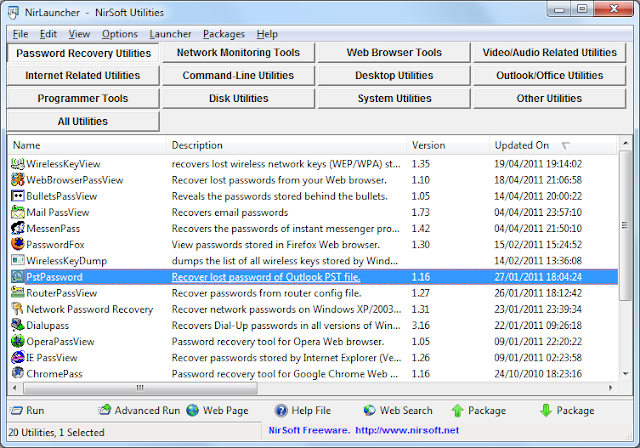Click the Recover lost password of Outlook PST link
This screenshot has height=448, width=640.
click(266, 277)
